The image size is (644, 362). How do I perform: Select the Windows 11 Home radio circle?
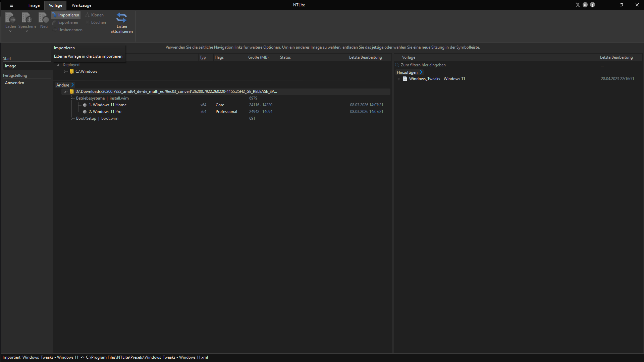tap(85, 105)
